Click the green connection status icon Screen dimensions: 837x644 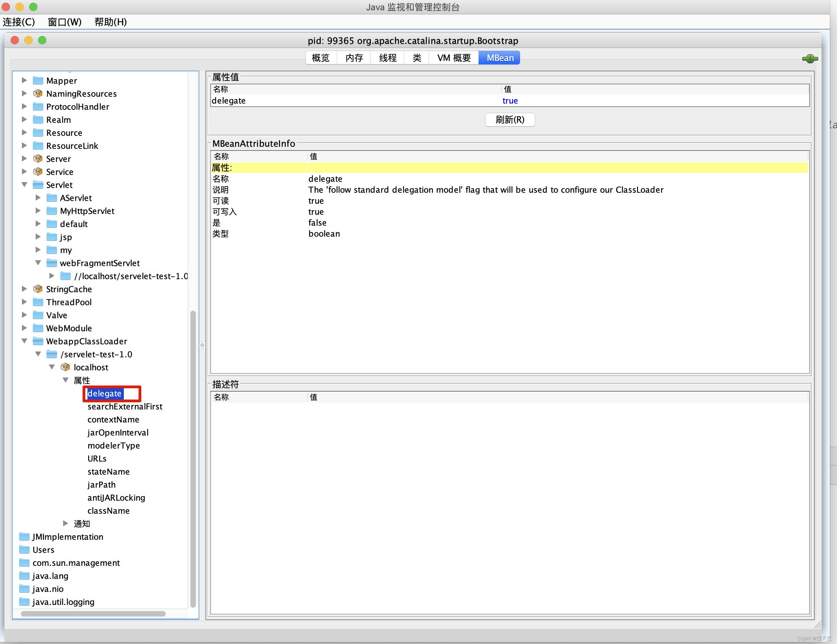pos(810,59)
